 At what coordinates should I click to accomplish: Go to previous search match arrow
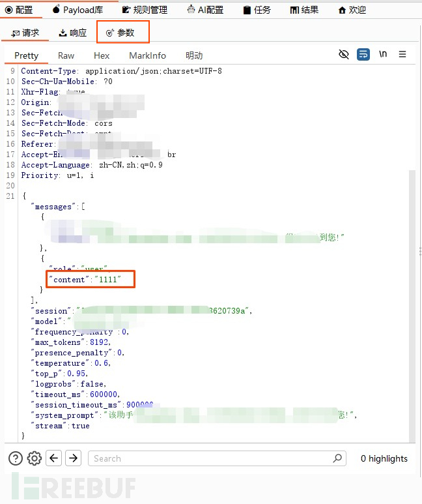[54, 458]
